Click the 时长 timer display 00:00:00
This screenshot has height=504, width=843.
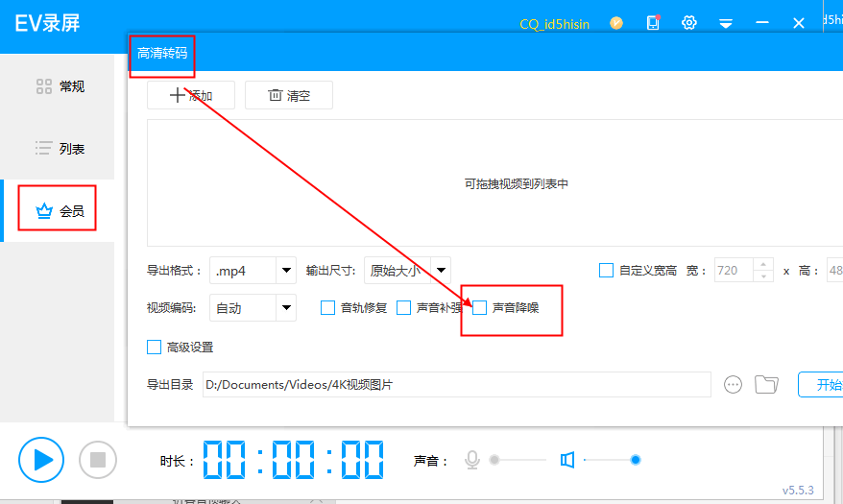293,460
